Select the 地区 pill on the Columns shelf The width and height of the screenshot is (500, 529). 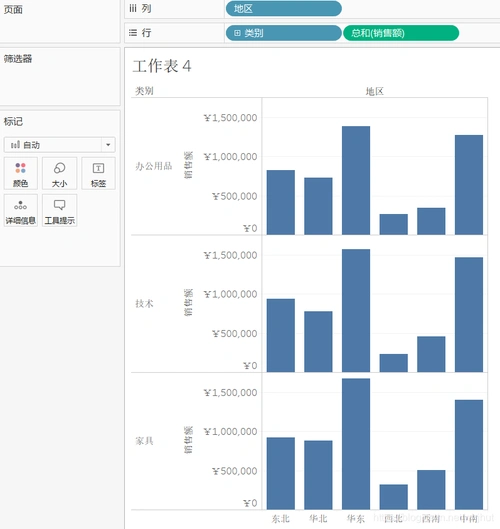coord(283,9)
